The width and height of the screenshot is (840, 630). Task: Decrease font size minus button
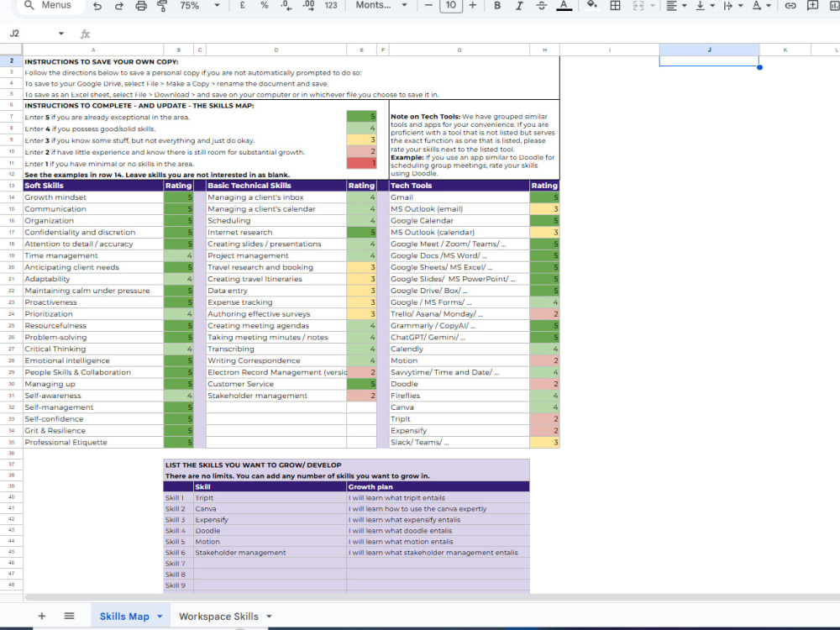[x=428, y=5]
